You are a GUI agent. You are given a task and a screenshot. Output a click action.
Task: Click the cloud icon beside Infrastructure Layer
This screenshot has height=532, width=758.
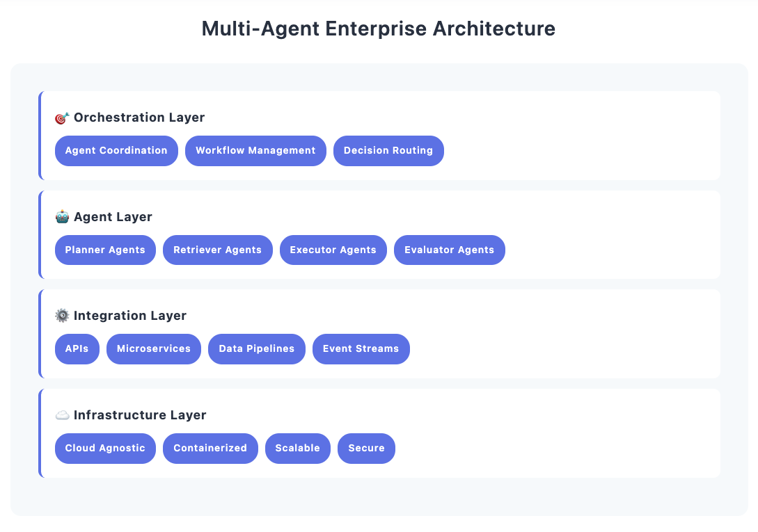(62, 414)
